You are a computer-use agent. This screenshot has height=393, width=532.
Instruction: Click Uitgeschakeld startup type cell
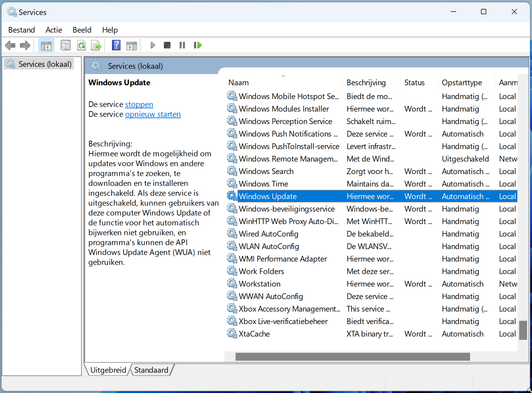coord(465,159)
